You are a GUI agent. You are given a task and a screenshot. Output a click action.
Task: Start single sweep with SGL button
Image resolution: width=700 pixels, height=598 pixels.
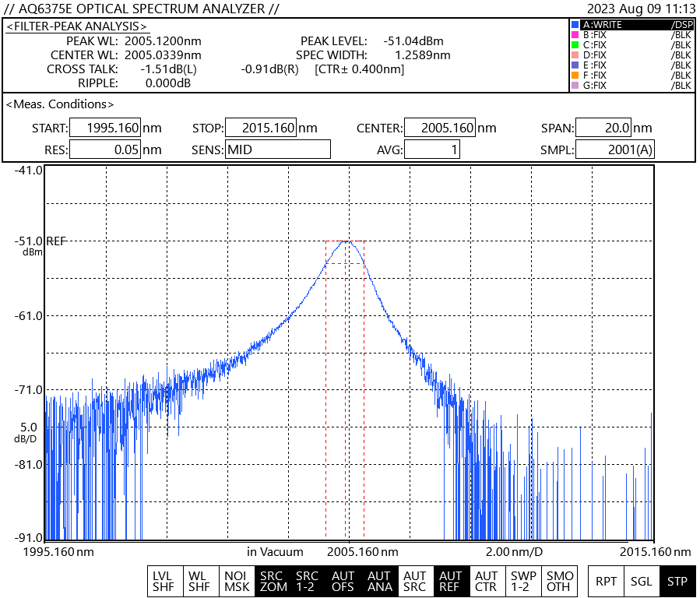(642, 582)
